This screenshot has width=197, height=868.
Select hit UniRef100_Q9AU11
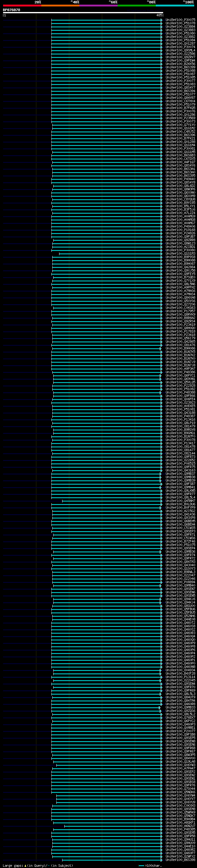180,839
